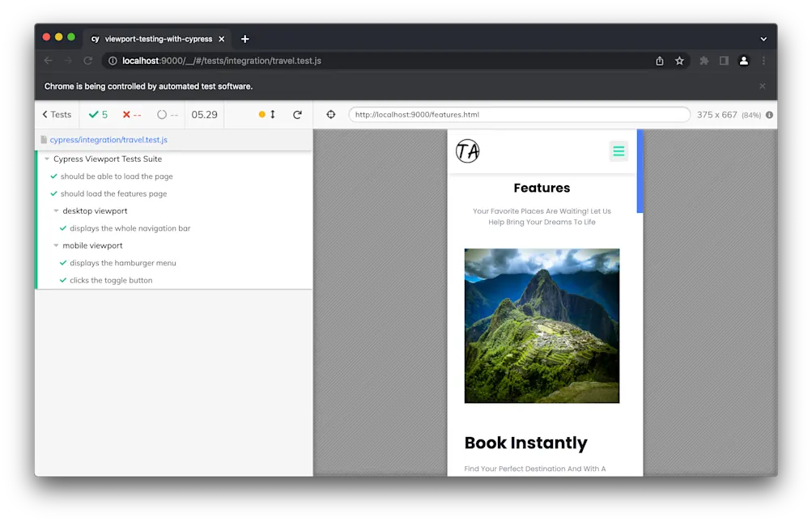The image size is (812, 522).
Task: Click the passed tests count 5
Action: (x=98, y=114)
